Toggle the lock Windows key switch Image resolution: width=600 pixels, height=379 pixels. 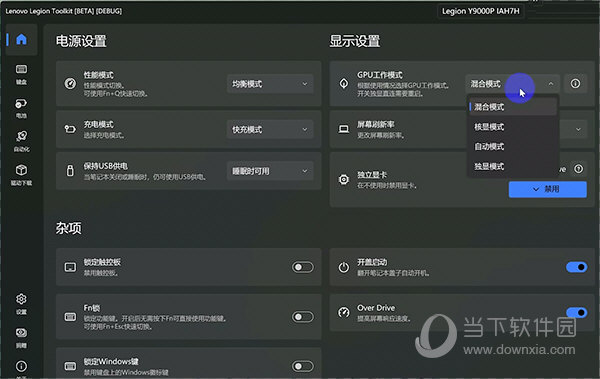pyautogui.click(x=303, y=366)
